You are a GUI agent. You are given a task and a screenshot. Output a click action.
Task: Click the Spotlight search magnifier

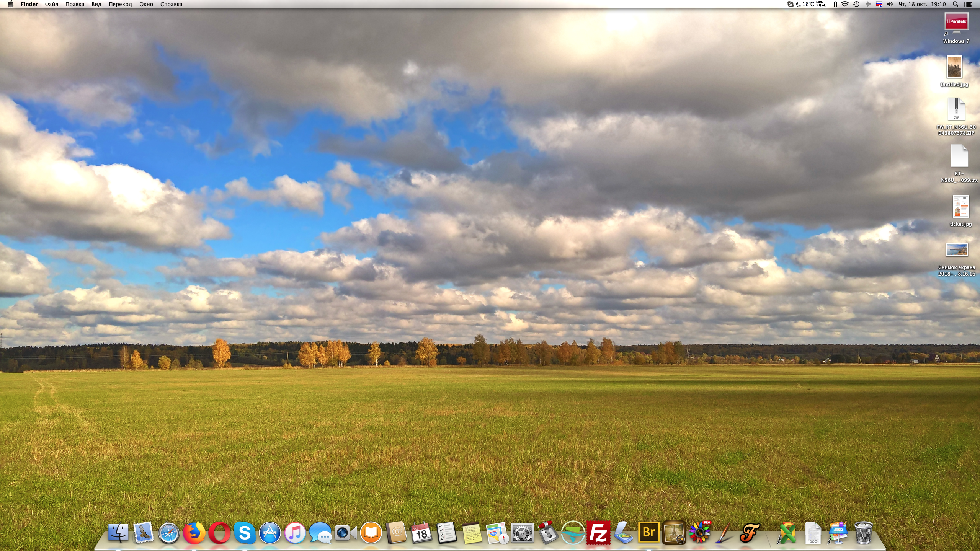[x=955, y=4]
